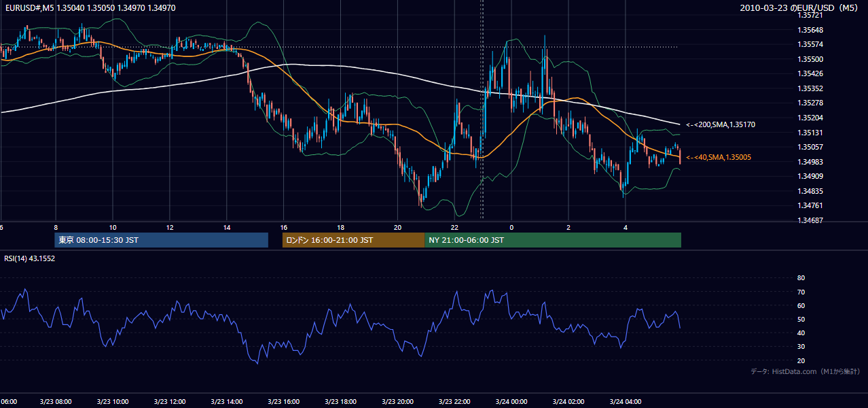Click the 3/24 00:00 time axis label

(511, 402)
